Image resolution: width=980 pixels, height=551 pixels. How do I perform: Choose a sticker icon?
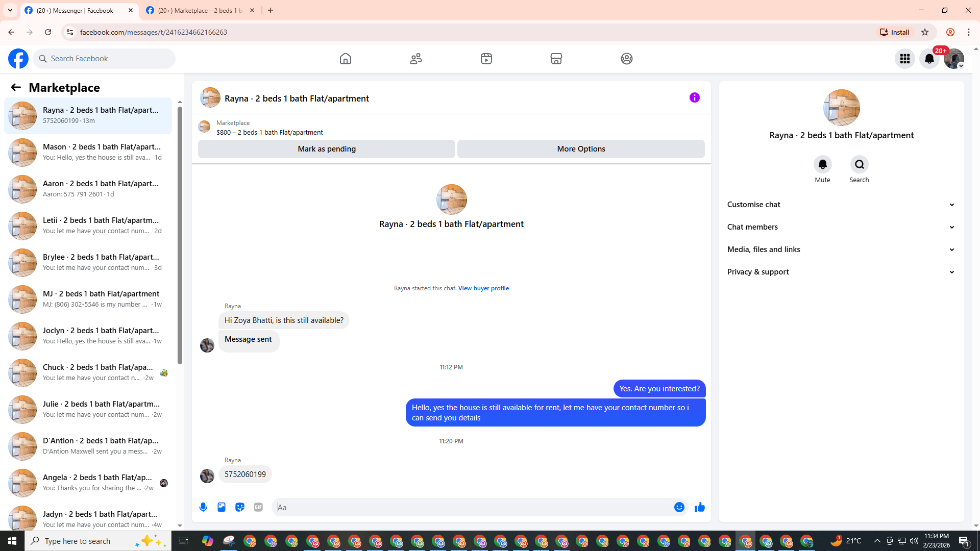pos(240,507)
